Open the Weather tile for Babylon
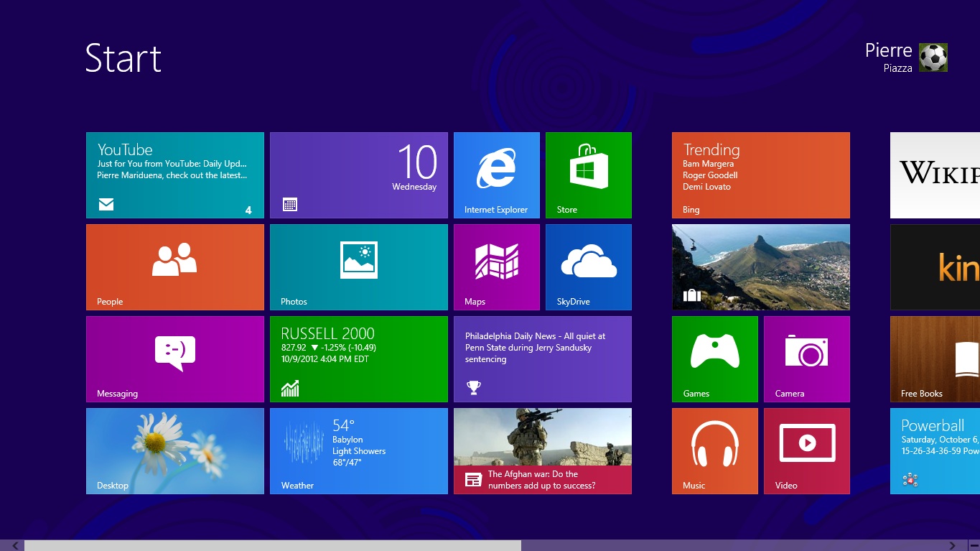Image resolution: width=980 pixels, height=551 pixels. tap(359, 451)
